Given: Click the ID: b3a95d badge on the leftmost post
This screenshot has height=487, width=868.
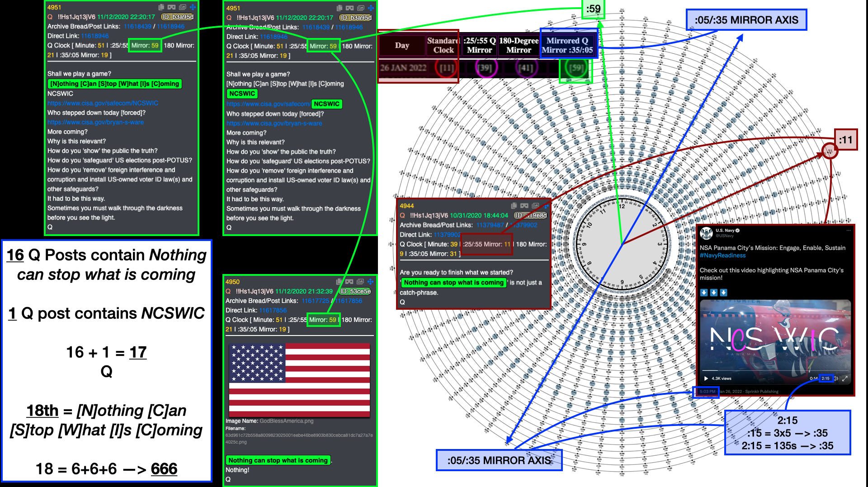Looking at the screenshot, I should (178, 17).
